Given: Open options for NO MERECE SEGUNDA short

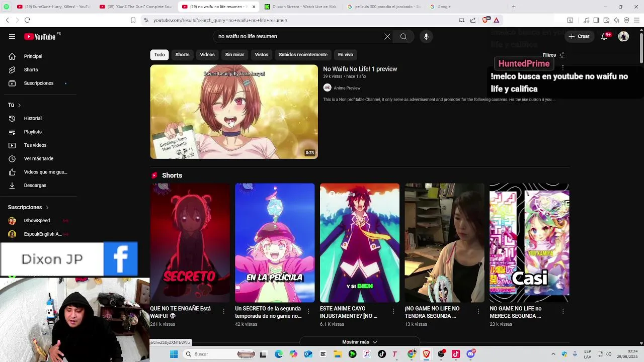Looking at the screenshot, I should [563, 311].
